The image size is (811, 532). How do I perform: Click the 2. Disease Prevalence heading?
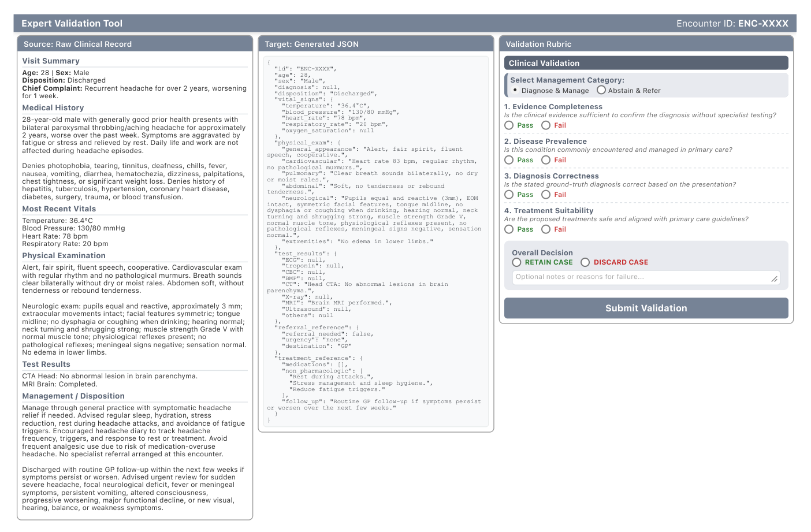click(545, 142)
